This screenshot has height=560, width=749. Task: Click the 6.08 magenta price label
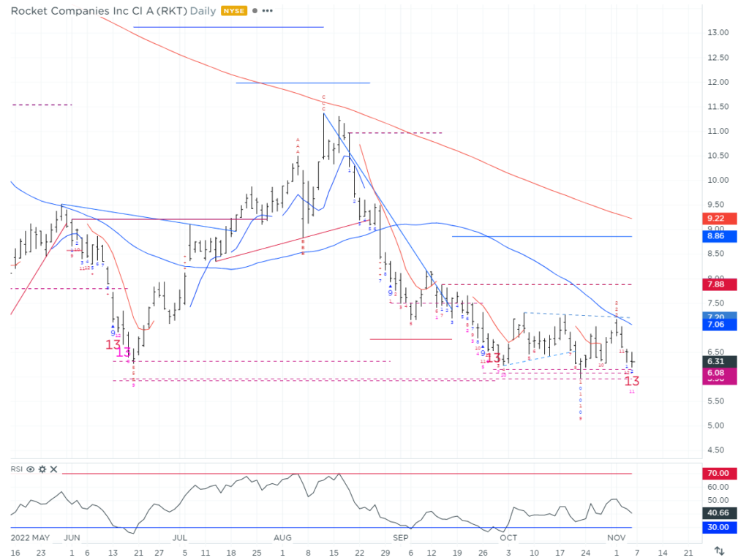tap(720, 373)
